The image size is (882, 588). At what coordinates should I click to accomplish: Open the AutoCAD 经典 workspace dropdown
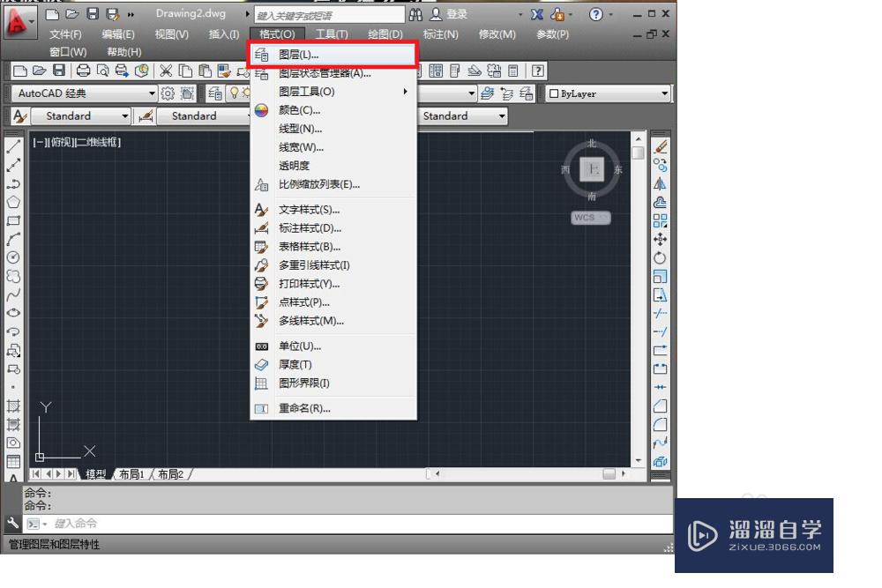(150, 93)
